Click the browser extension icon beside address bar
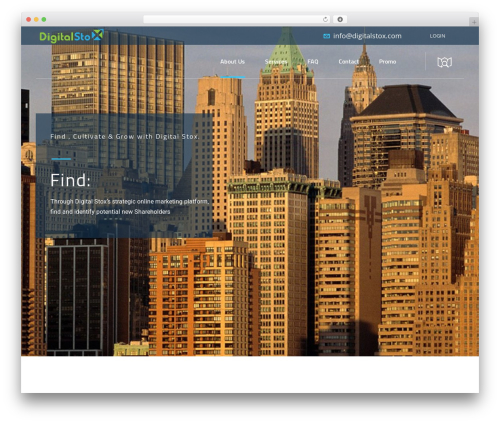500x423 pixels. click(340, 19)
